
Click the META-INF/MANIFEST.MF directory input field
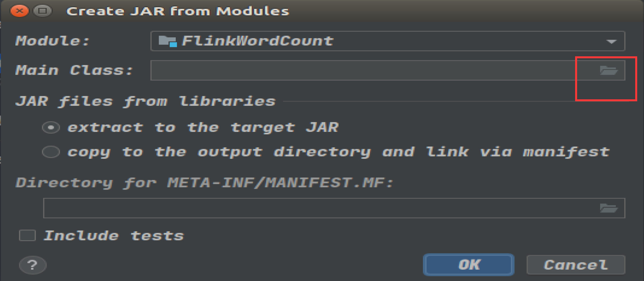coord(312,208)
